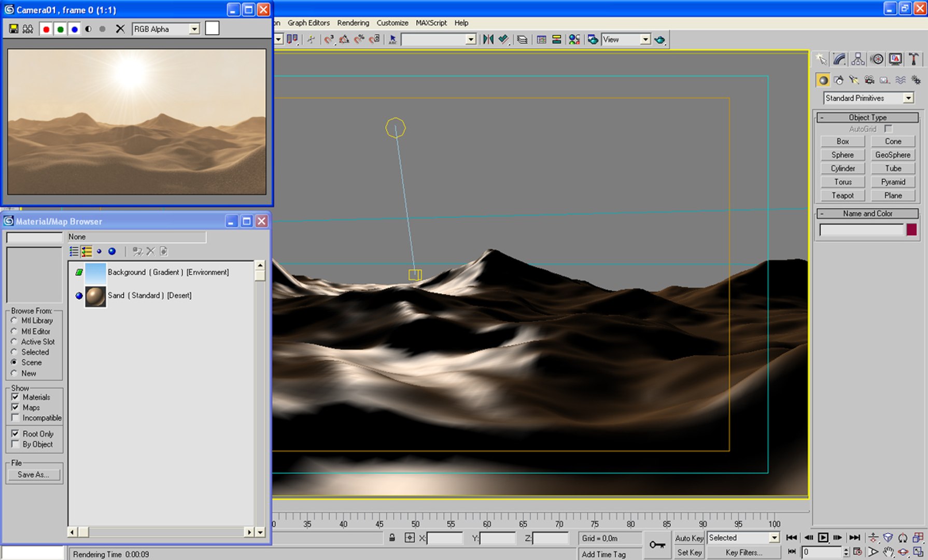Select Mtl Library radio button
Image resolution: width=928 pixels, height=560 pixels.
click(x=14, y=320)
